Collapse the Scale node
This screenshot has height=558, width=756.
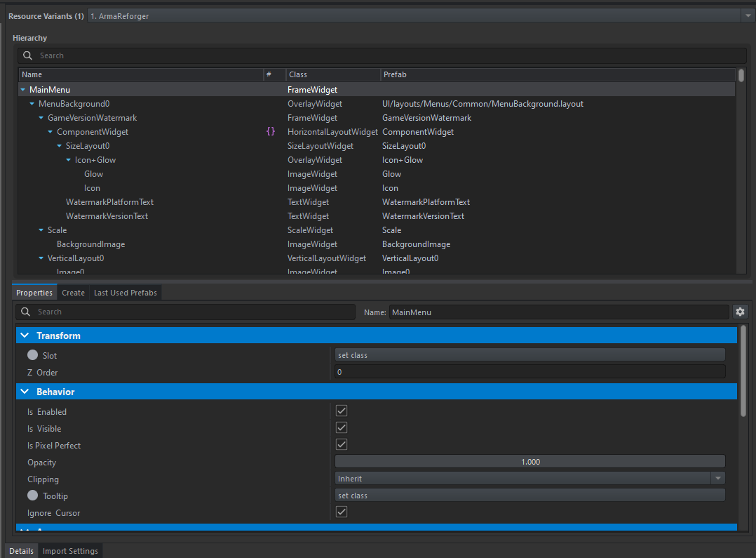[x=41, y=230]
